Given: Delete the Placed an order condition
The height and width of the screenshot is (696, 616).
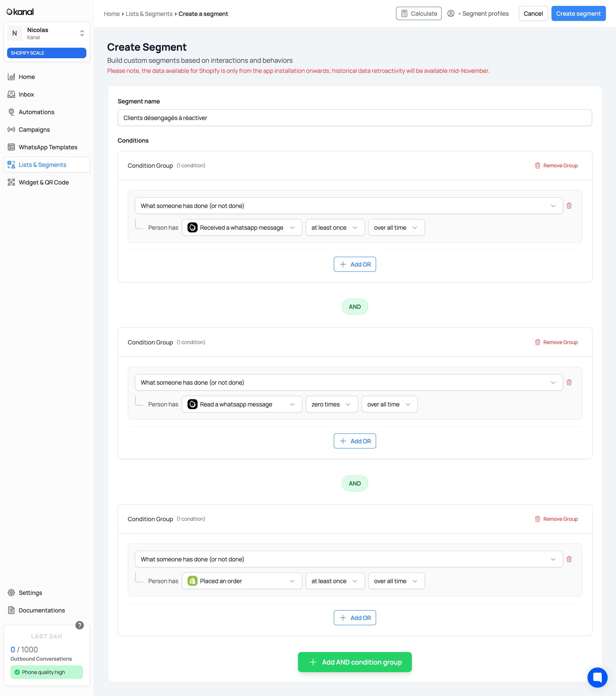Looking at the screenshot, I should coord(569,559).
